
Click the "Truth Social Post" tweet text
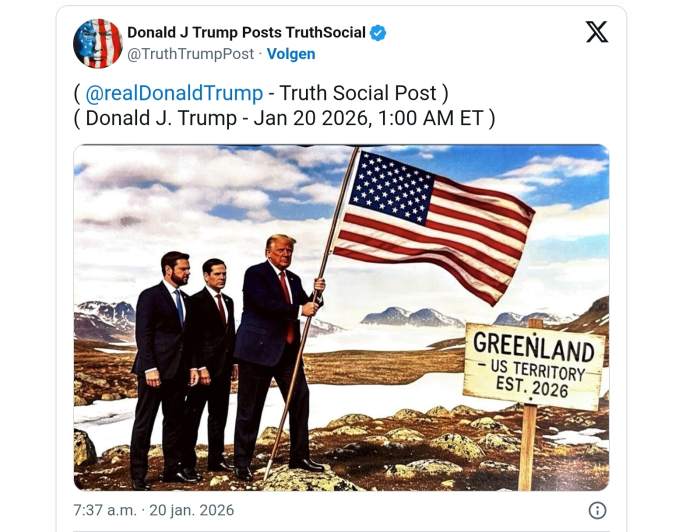[358, 93]
